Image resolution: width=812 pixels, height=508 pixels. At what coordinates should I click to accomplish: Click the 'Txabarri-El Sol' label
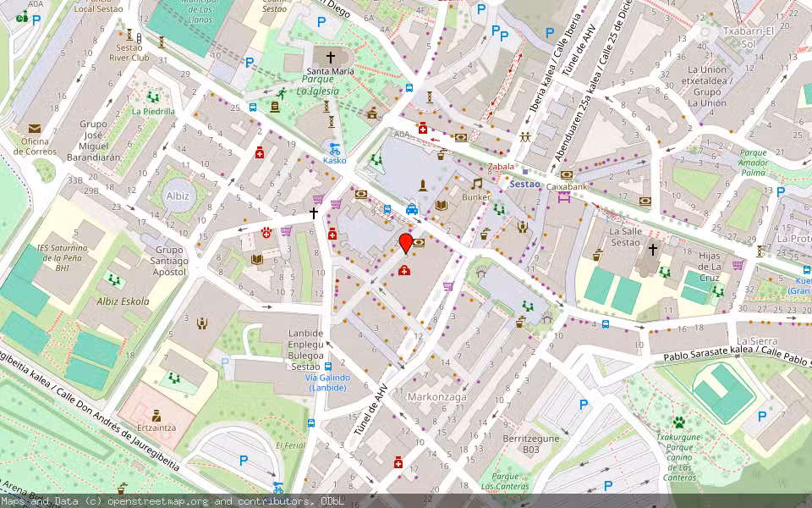749,37
